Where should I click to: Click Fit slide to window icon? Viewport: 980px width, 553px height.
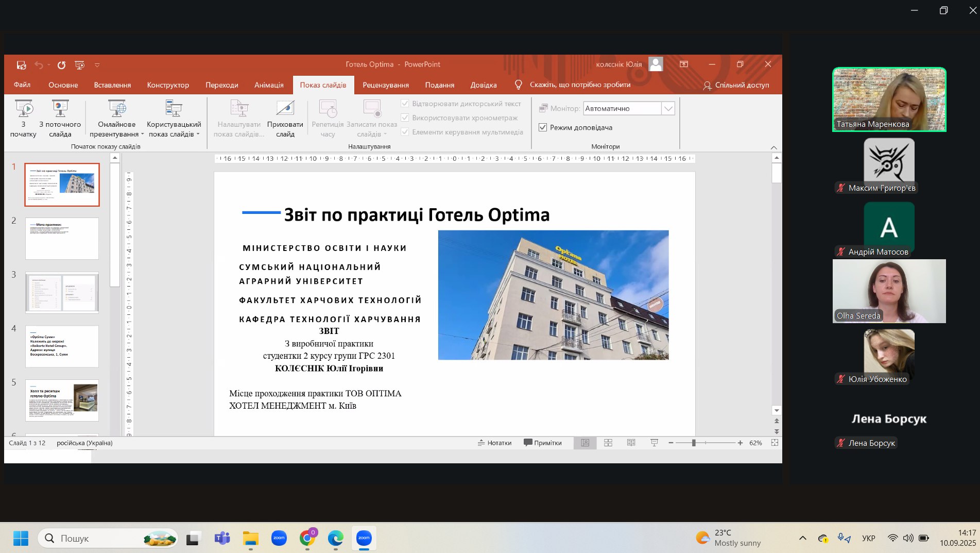pos(775,443)
